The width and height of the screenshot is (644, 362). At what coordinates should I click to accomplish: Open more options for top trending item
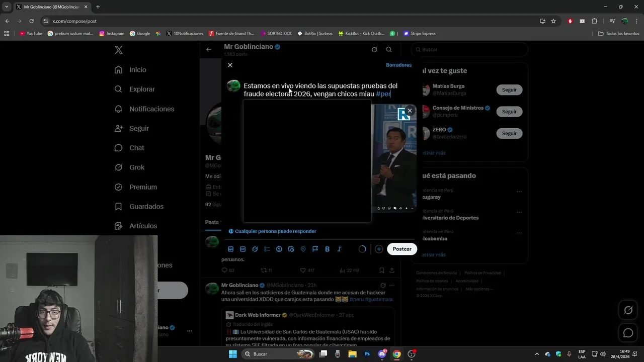click(x=519, y=192)
